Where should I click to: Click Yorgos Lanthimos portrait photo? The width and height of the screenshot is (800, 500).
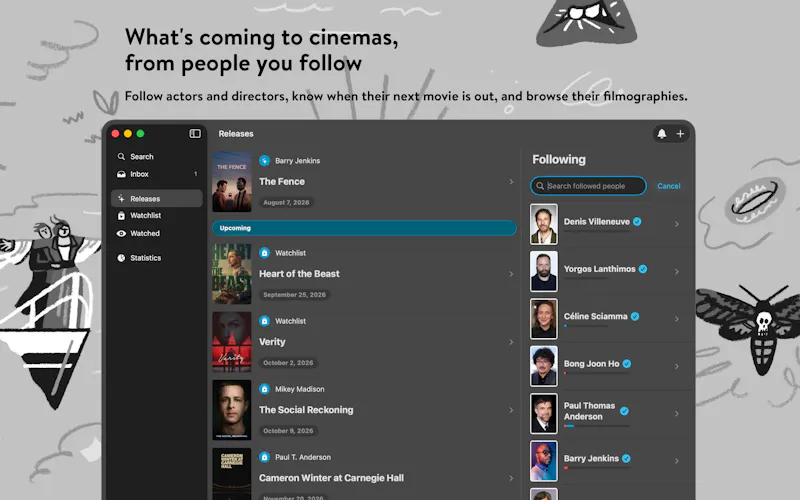point(544,271)
